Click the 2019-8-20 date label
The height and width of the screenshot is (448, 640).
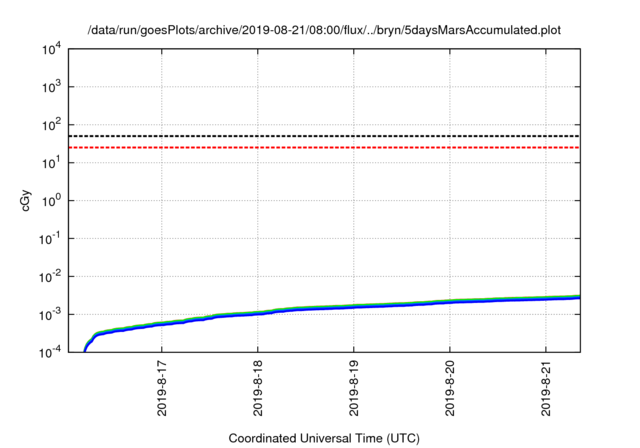pyautogui.click(x=450, y=388)
